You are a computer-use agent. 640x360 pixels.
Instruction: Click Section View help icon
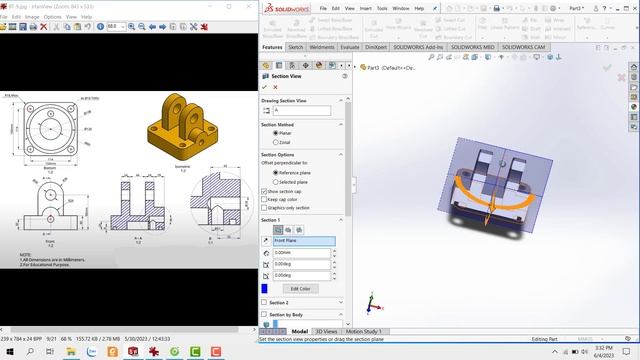click(345, 76)
